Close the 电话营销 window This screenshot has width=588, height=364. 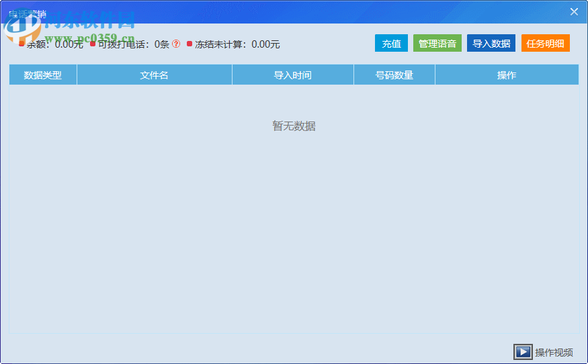coord(574,11)
